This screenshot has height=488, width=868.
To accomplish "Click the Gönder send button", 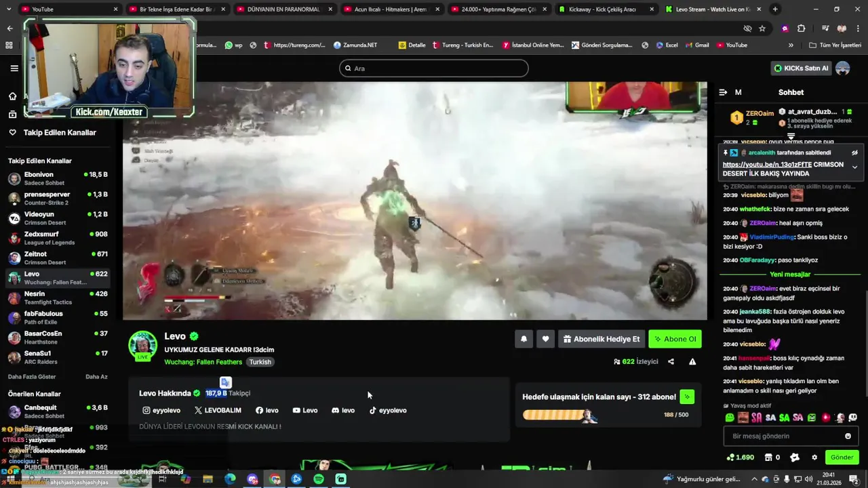I will pyautogui.click(x=842, y=457).
